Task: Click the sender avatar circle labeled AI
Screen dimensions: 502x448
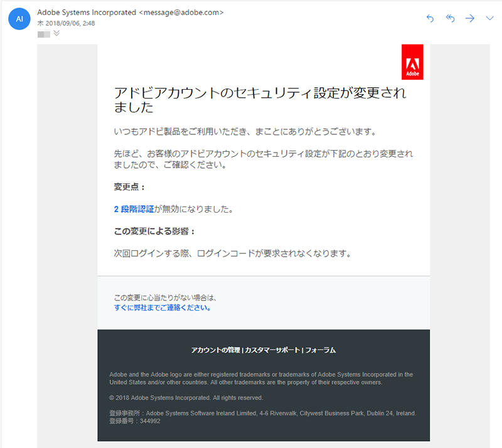Action: (19, 19)
